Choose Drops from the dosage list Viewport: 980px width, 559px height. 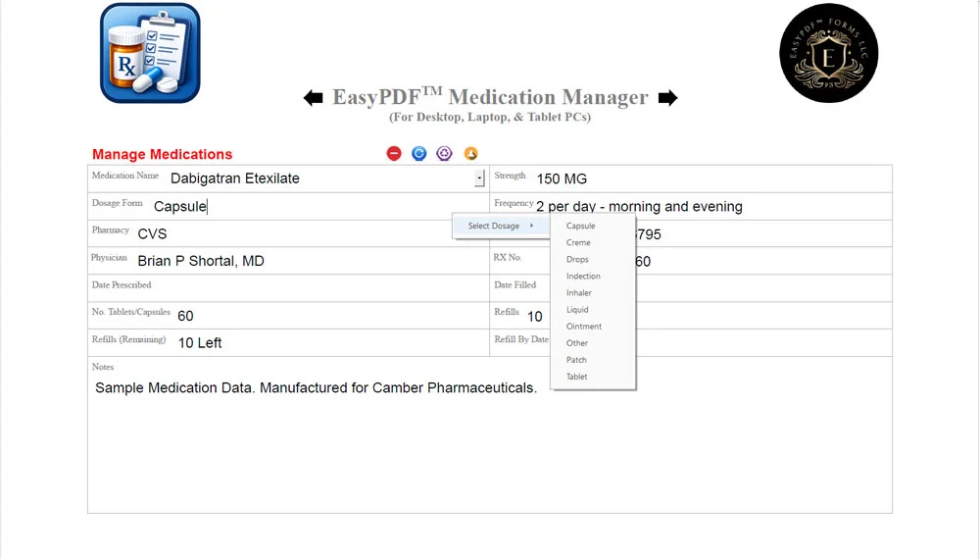click(577, 260)
